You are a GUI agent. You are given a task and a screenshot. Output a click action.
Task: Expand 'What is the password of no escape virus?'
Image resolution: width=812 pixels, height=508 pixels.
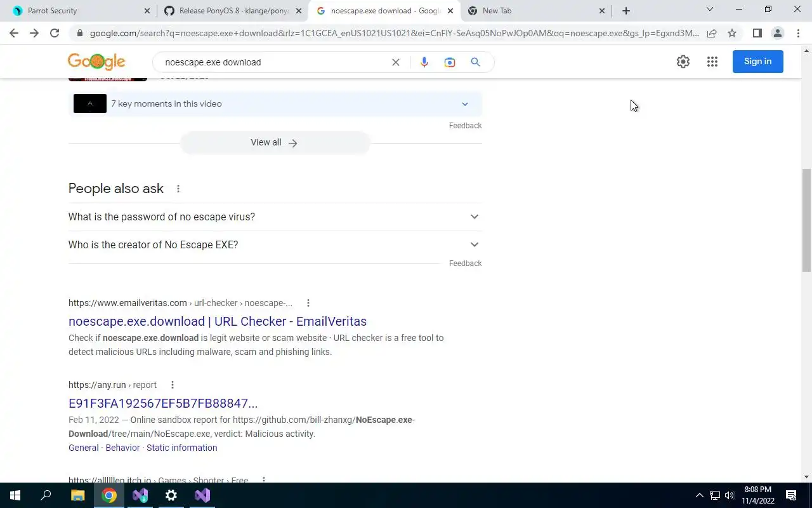[275, 217]
